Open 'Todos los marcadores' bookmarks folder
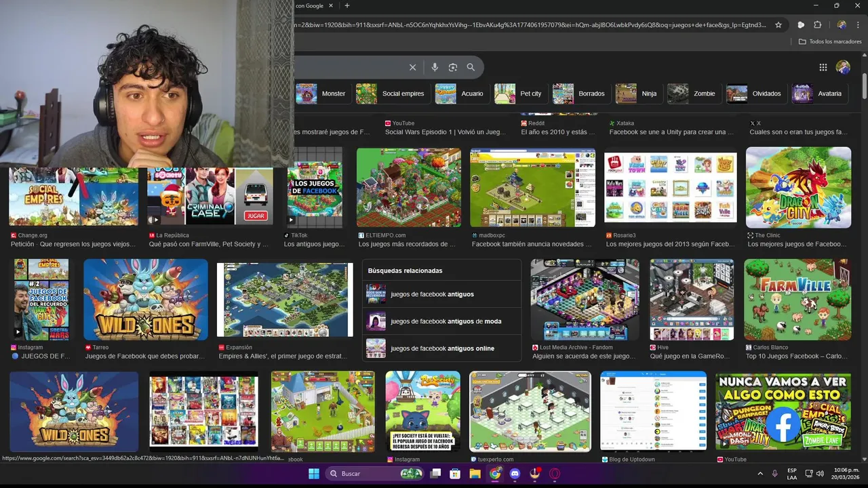 tap(830, 41)
